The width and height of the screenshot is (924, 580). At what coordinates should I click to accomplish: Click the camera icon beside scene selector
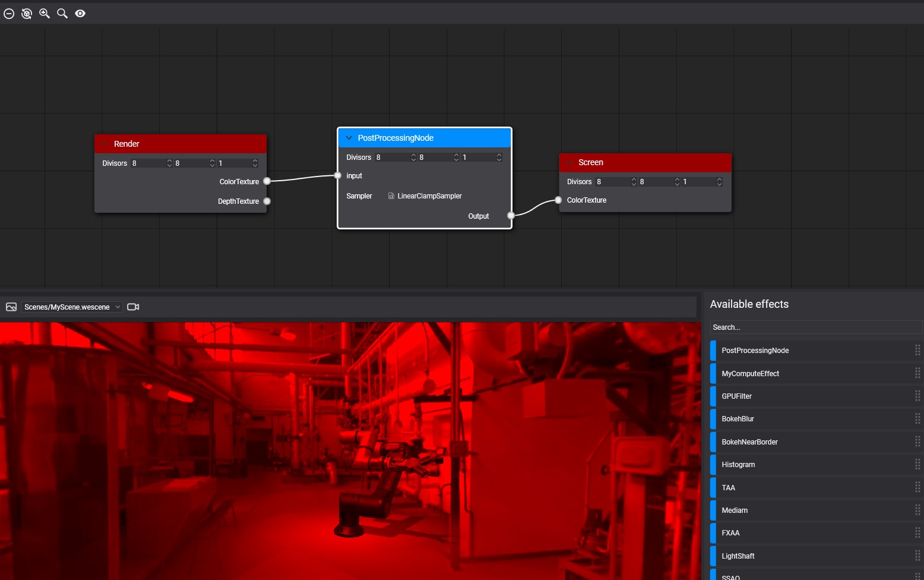(x=133, y=307)
